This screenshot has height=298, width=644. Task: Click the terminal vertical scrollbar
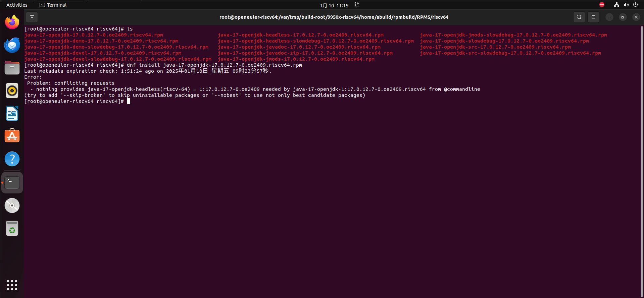coord(642,162)
